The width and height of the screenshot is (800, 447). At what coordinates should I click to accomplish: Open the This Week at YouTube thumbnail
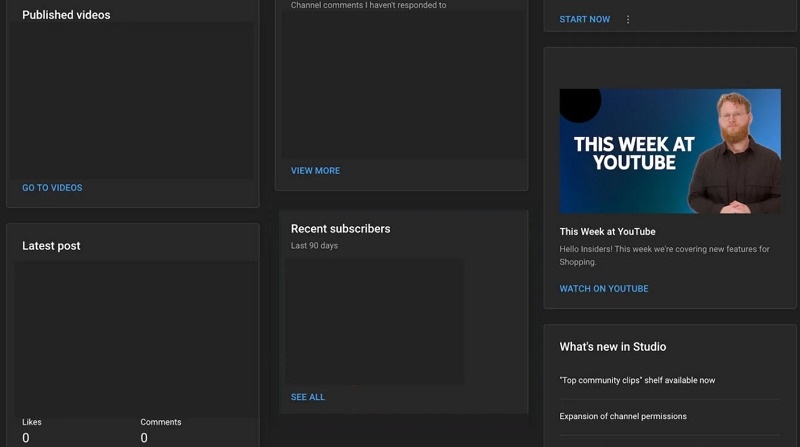point(670,151)
